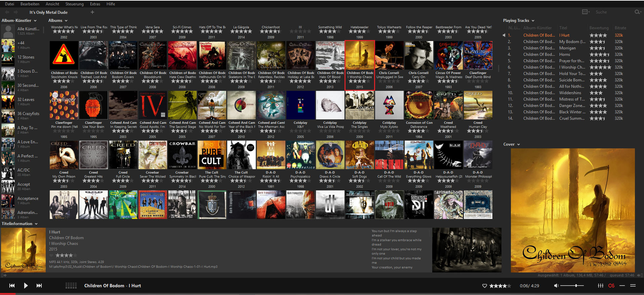Open the Datei menu
Image resolution: width=644 pixels, height=295 pixels.
click(10, 4)
